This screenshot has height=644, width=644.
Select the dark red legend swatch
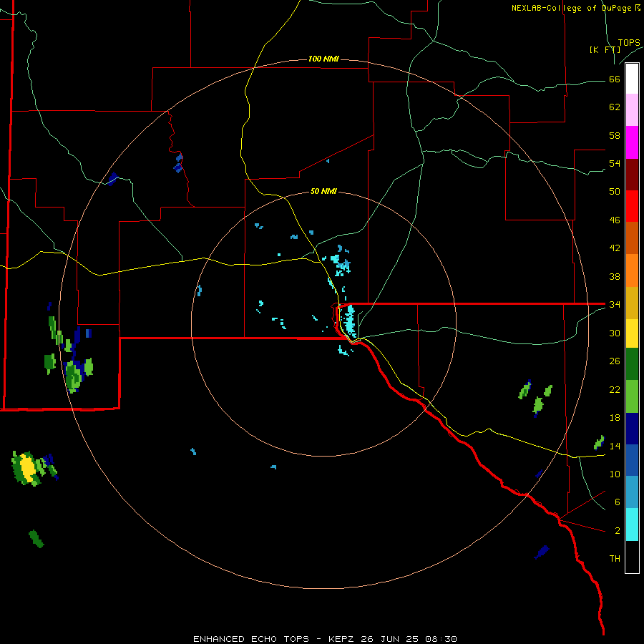pyautogui.click(x=632, y=175)
